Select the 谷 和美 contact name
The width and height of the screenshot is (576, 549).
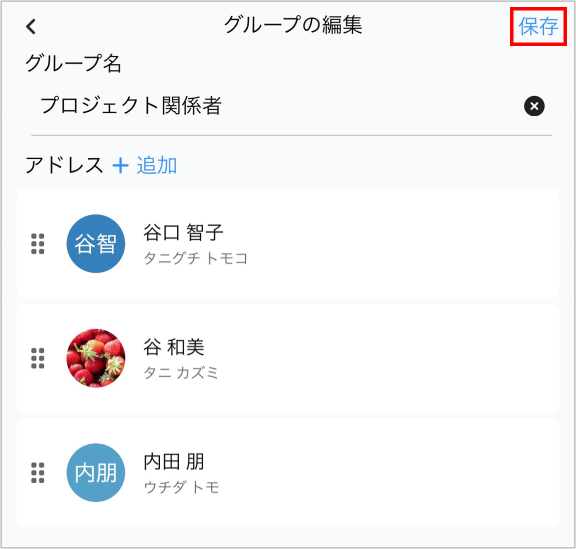[174, 347]
